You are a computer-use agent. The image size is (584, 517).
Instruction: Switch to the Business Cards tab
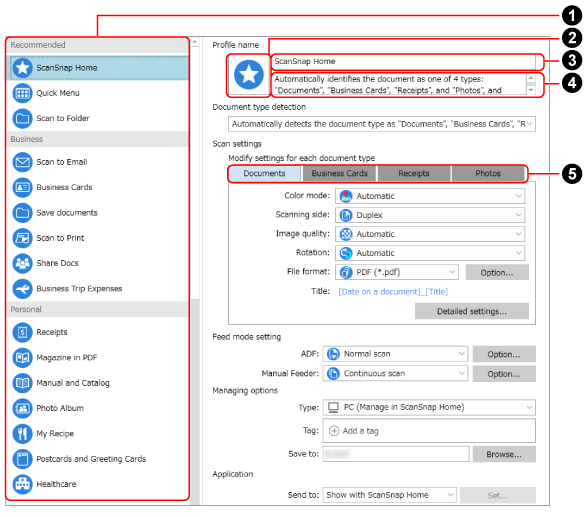point(339,174)
